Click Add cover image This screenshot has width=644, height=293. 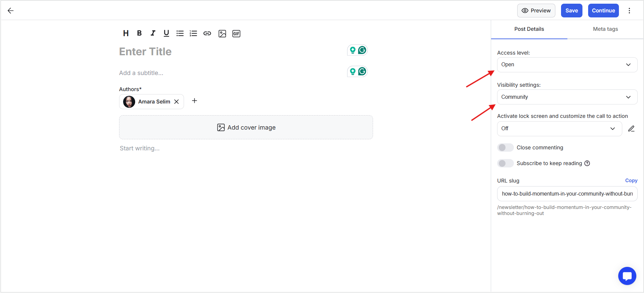tap(246, 127)
